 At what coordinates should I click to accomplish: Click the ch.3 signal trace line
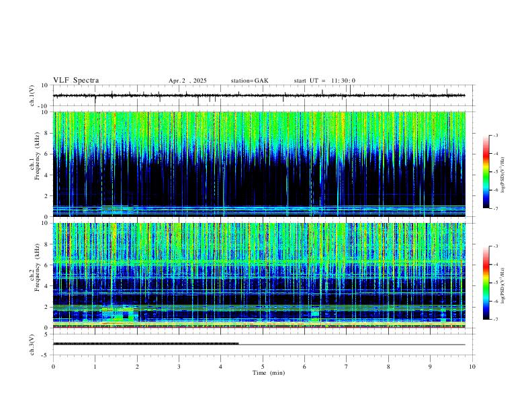(x=259, y=345)
